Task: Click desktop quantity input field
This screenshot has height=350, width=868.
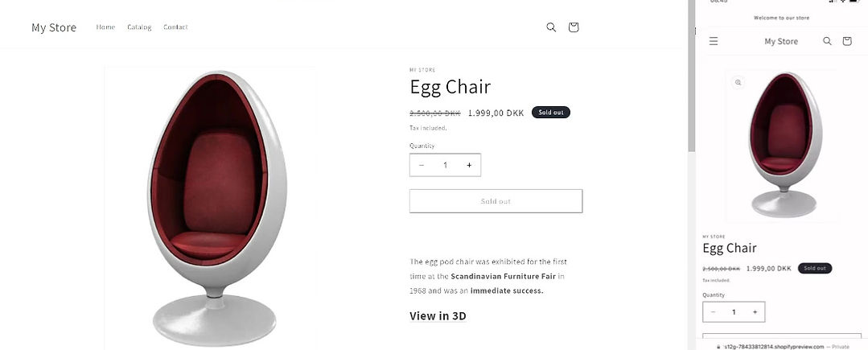Action: point(445,165)
